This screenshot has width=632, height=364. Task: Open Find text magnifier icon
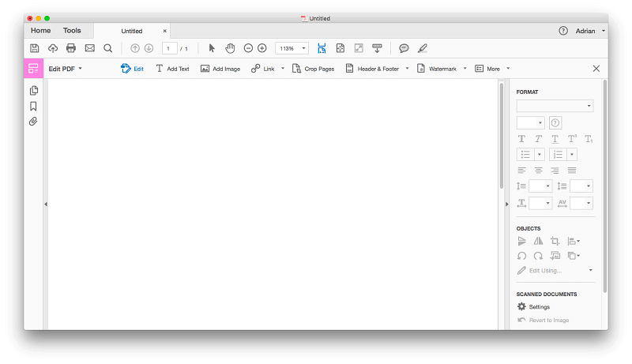tap(107, 48)
